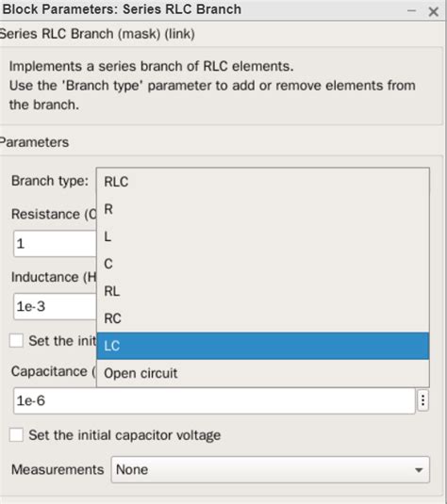Click the Inductance 1e-3 input field
Viewport: 447px width, 504px height.
click(55, 306)
